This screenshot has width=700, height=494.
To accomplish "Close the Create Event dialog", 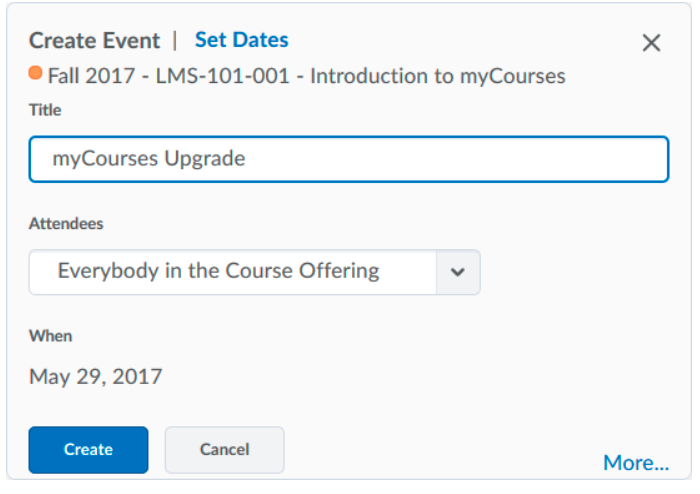I will (651, 43).
